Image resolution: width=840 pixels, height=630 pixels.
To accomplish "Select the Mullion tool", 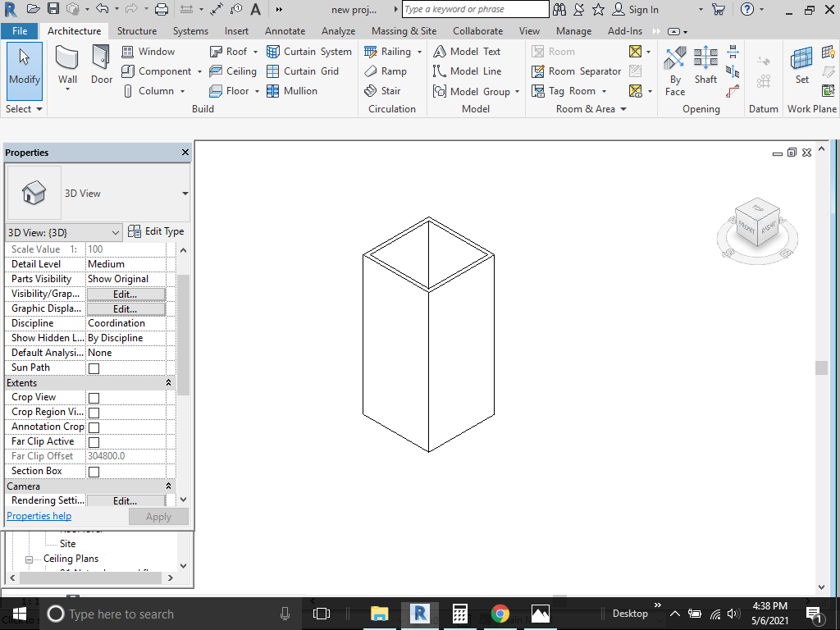I will click(x=292, y=91).
